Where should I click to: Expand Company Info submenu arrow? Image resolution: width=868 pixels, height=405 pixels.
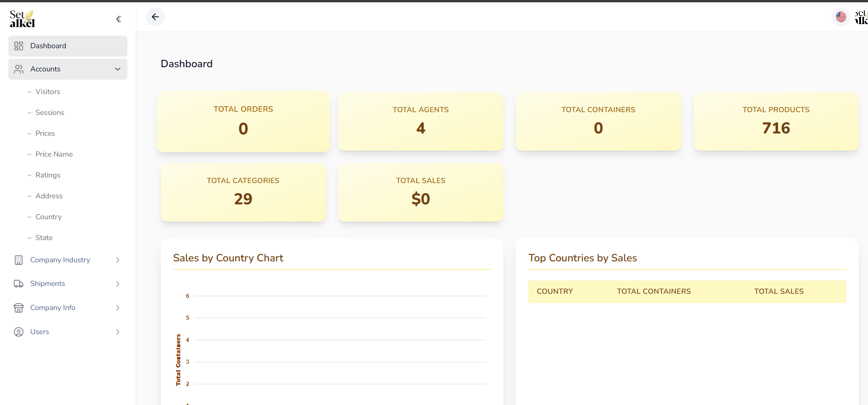tap(118, 308)
